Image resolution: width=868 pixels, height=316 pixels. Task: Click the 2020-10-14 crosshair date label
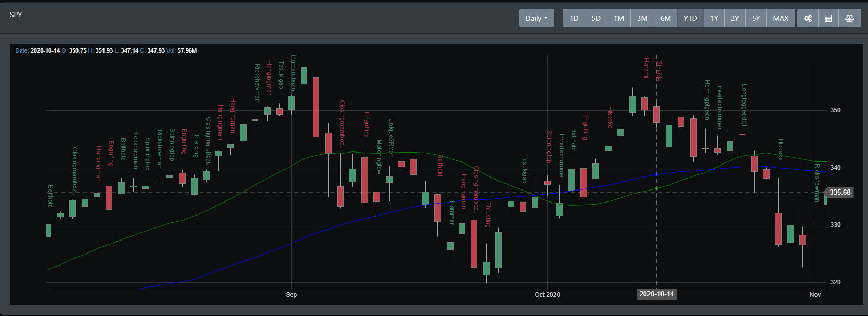(x=657, y=294)
